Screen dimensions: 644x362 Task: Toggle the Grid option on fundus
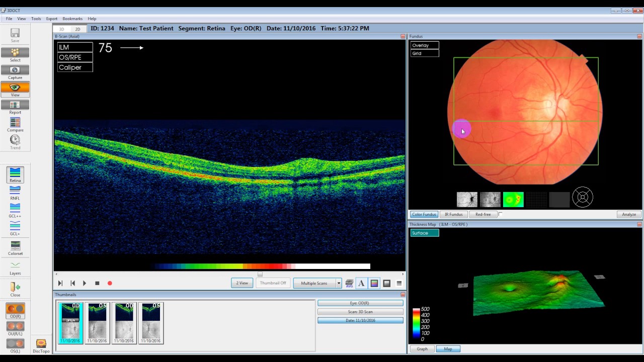425,53
